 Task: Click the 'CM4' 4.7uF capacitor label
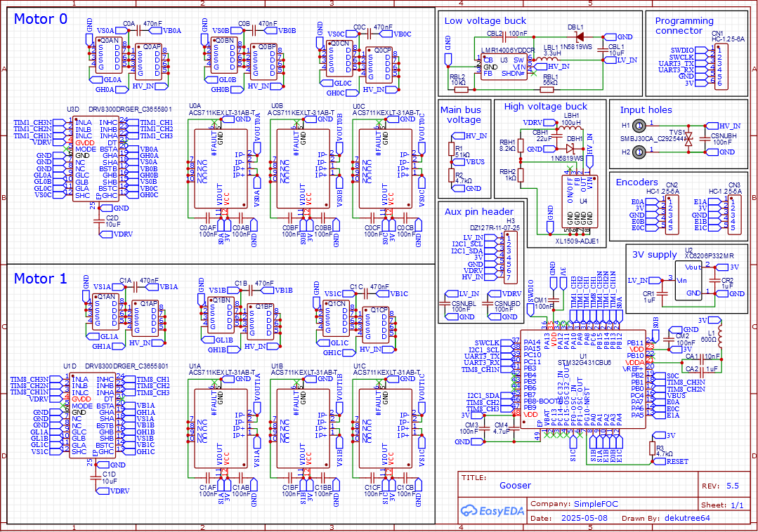(x=502, y=425)
